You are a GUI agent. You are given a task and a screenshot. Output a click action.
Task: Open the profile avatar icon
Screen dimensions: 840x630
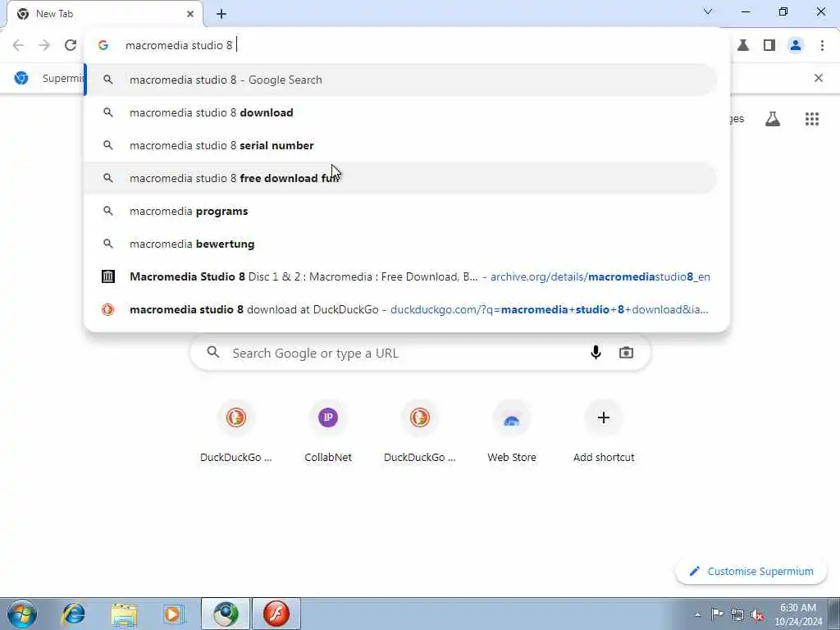point(796,45)
